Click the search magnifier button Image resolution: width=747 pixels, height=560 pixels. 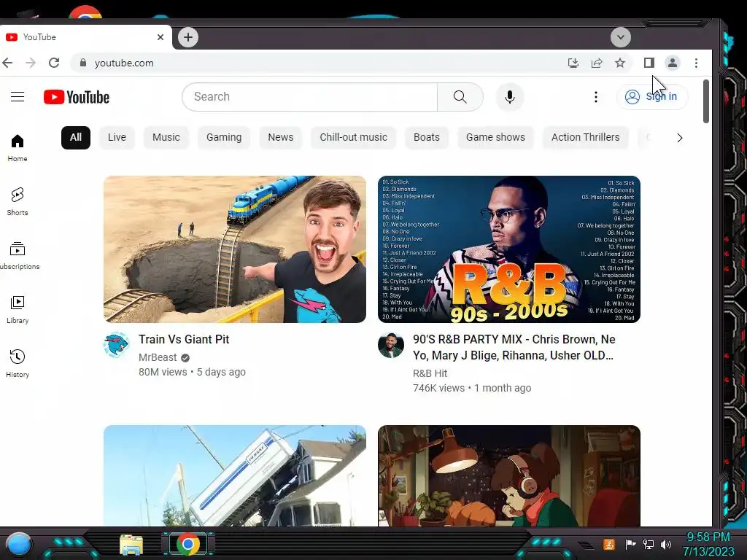pos(460,97)
